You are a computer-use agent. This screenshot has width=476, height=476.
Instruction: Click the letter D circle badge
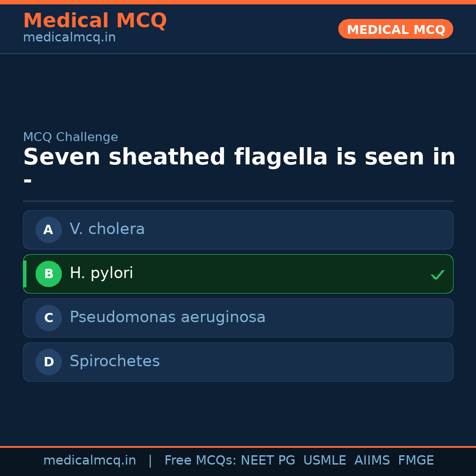click(x=48, y=362)
